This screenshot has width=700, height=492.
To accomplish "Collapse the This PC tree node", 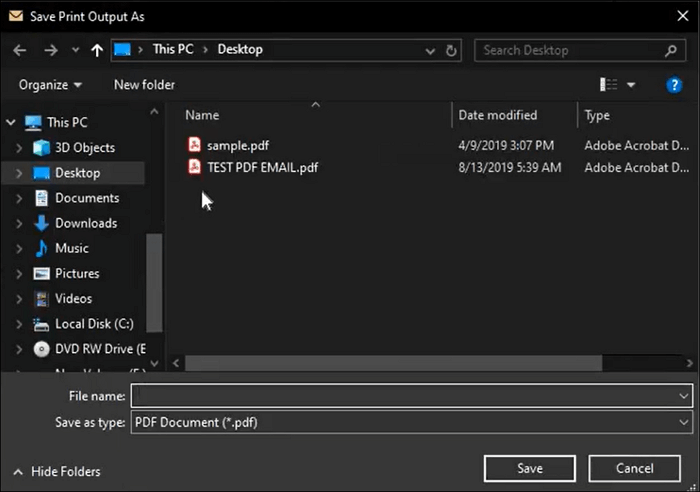I will [x=11, y=123].
